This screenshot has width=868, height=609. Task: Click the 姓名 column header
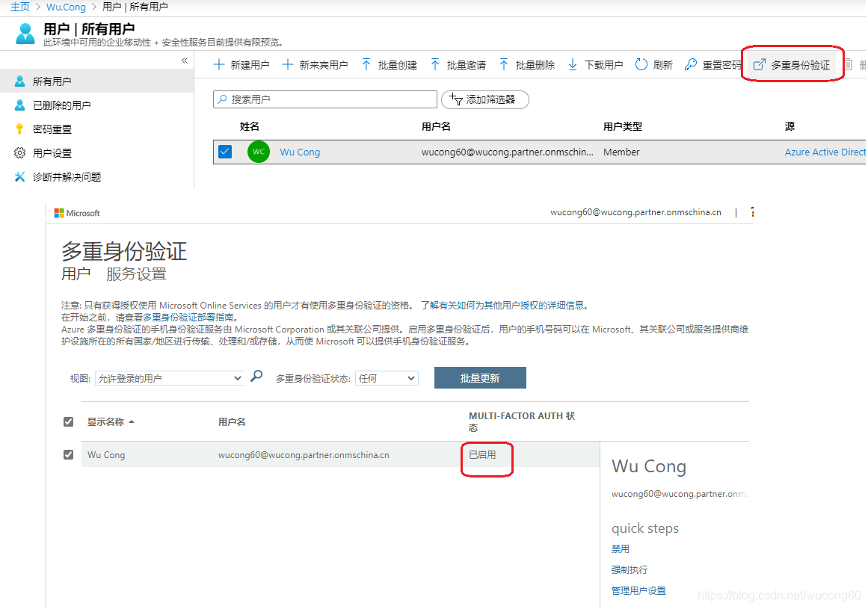pos(250,126)
